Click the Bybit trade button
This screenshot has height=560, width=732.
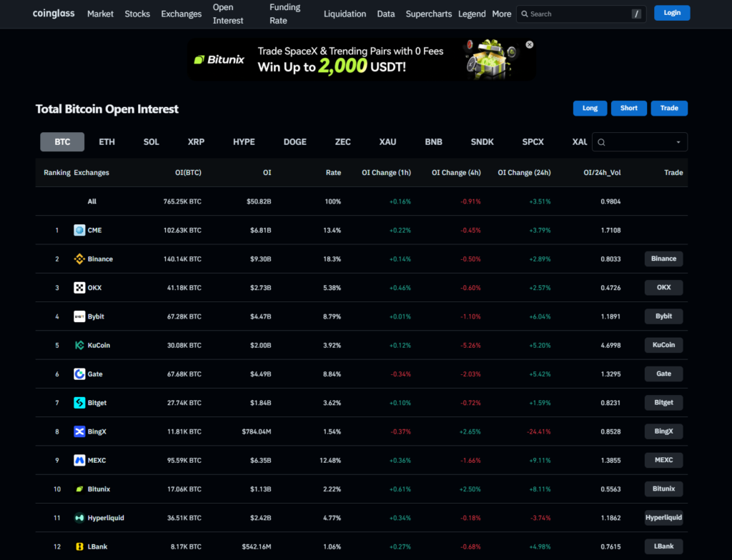(663, 316)
